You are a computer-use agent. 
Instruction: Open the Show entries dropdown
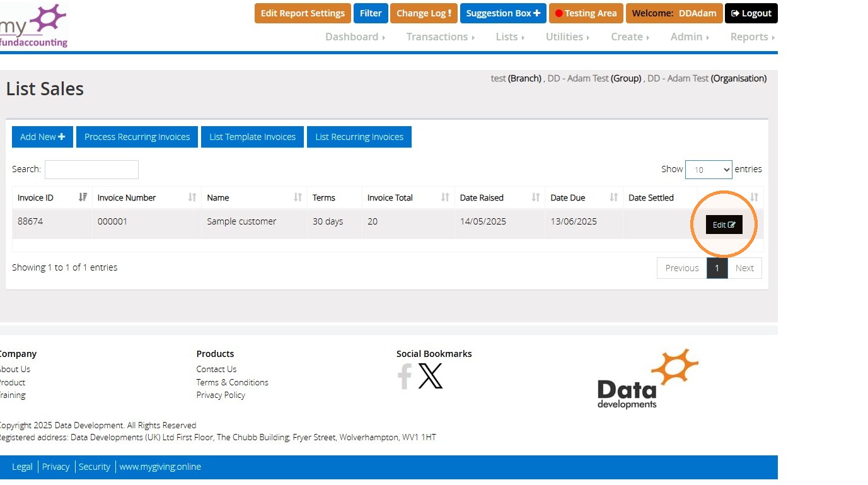pos(709,170)
